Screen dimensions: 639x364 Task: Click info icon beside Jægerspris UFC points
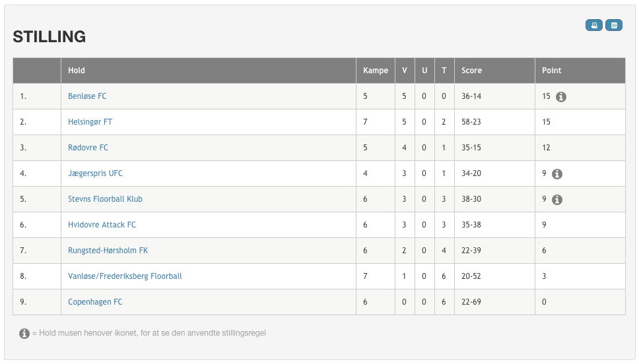(557, 174)
